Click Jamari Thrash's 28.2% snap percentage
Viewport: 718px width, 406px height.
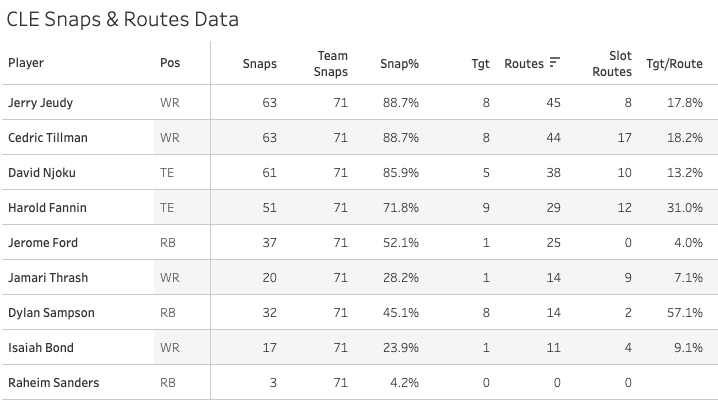pos(401,278)
